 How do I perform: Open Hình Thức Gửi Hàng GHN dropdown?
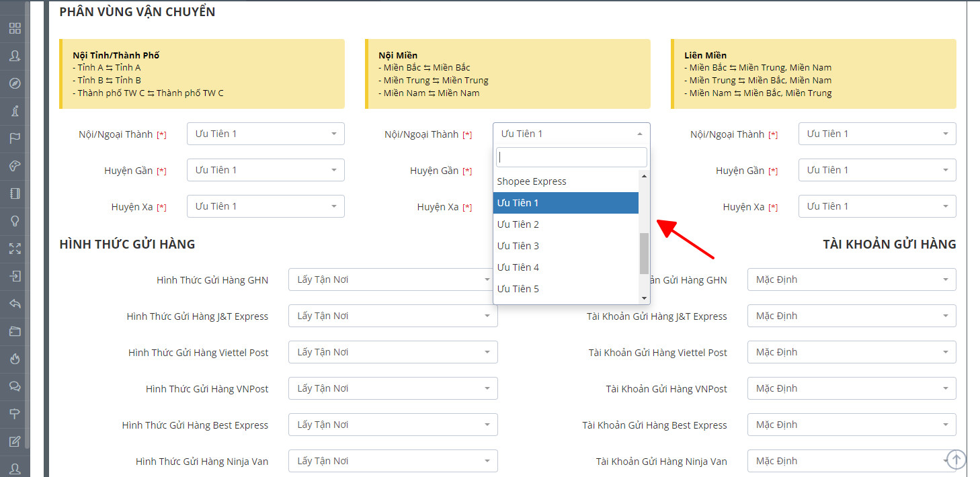pos(393,279)
